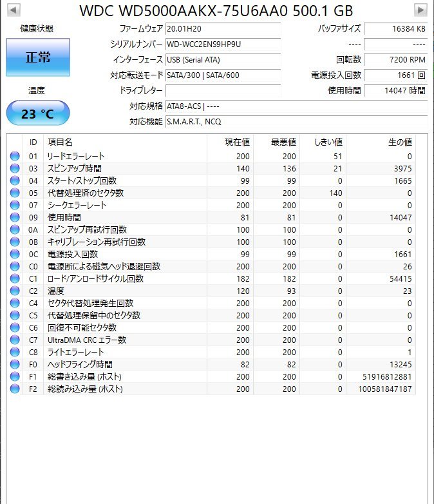Click the power on count field 1661 回
The width and height of the screenshot is (434, 504).
tap(396, 75)
